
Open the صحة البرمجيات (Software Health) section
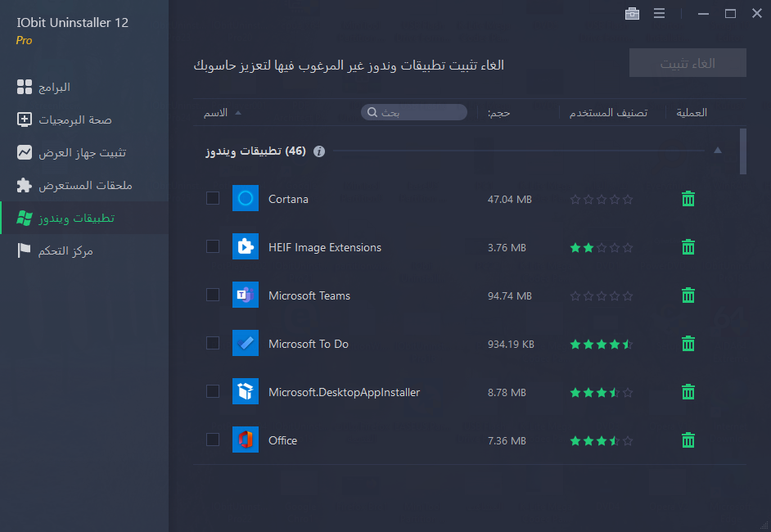(84, 119)
